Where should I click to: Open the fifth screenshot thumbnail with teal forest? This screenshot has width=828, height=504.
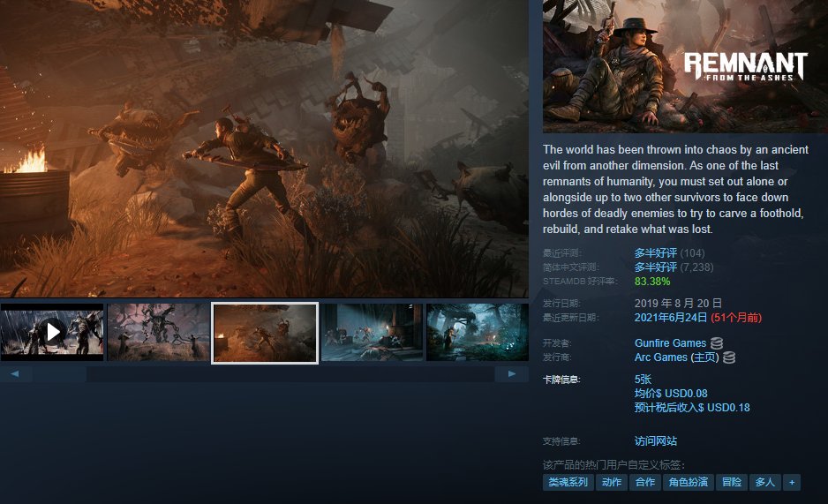(x=478, y=332)
